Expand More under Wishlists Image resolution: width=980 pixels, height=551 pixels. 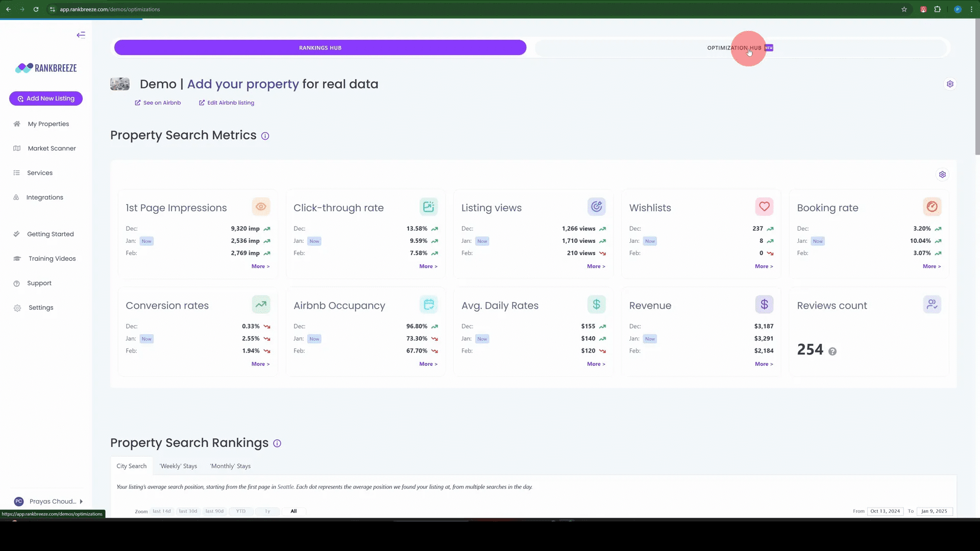click(764, 266)
